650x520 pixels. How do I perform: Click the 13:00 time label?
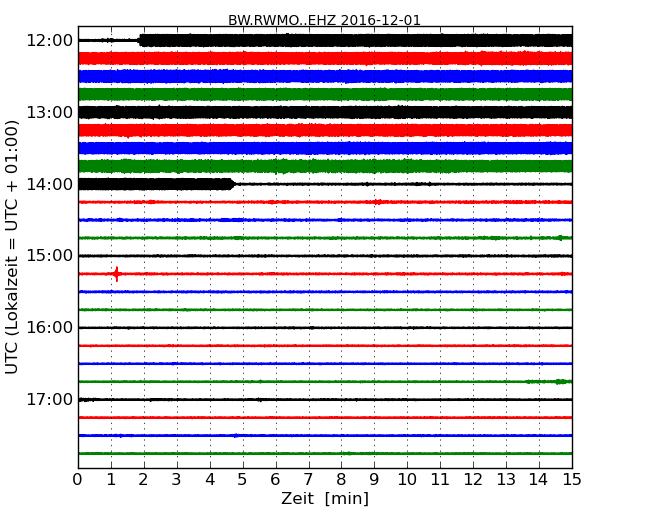(x=50, y=112)
